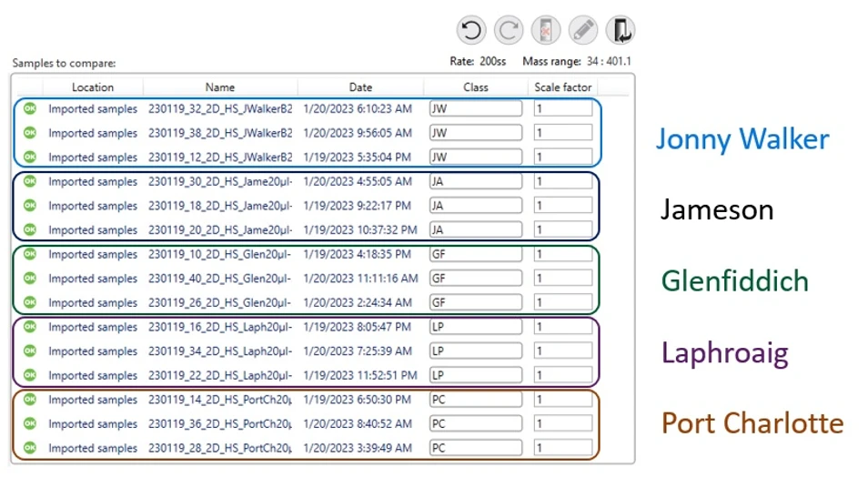Select the 230119_18_2D_HS_Jame20µl sample row name
Image resolution: width=868 pixels, height=478 pixels.
pyautogui.click(x=220, y=206)
